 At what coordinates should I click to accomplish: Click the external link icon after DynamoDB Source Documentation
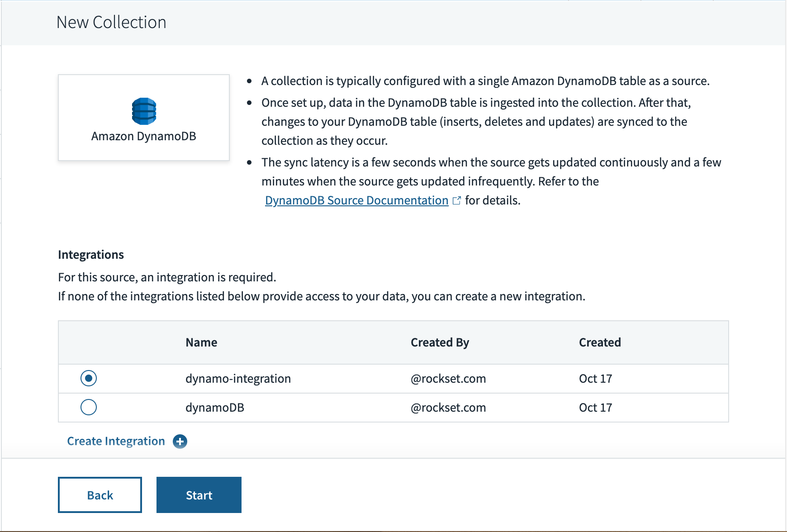[457, 200]
